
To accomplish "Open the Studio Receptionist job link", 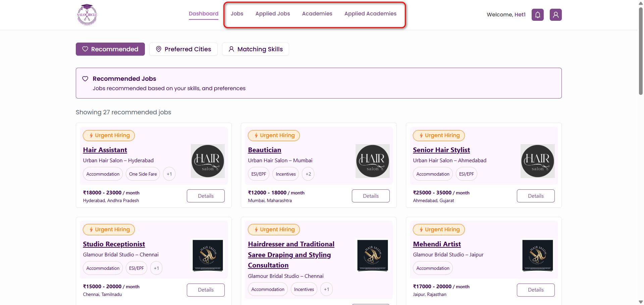I will click(114, 244).
